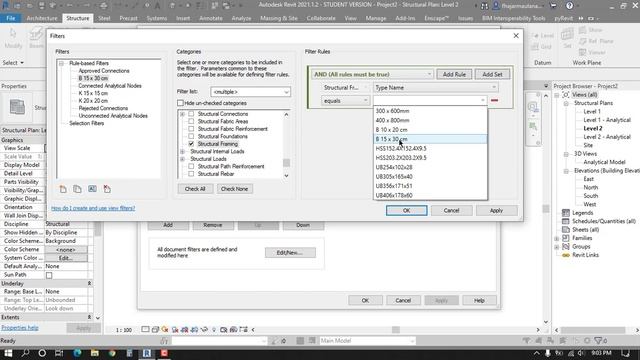
Task: Open the File menu
Action: point(11,18)
